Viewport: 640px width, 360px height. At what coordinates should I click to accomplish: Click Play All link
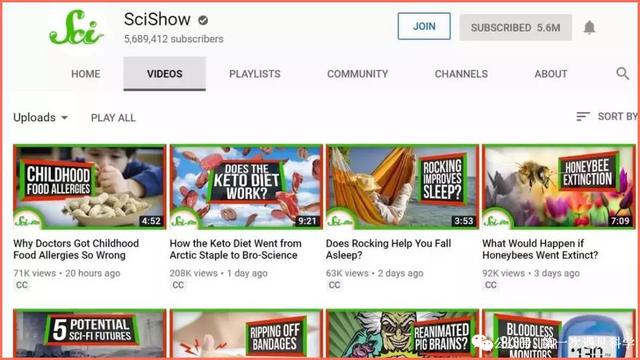pos(113,118)
